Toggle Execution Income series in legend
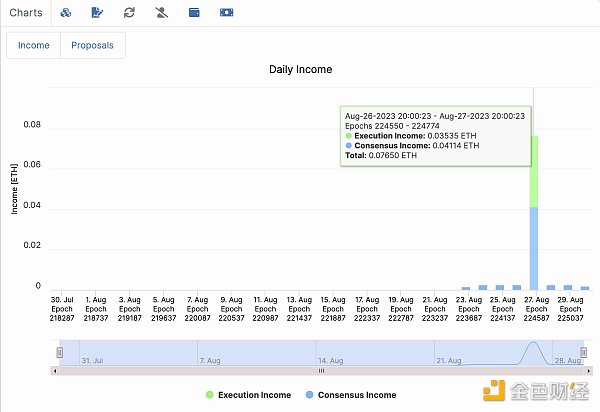This screenshot has width=600, height=412. 254,395
